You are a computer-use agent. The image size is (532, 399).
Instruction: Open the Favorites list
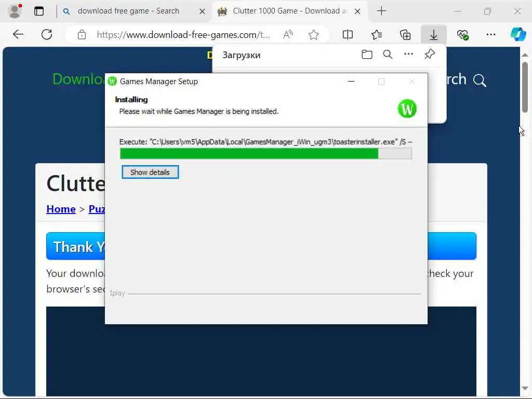pyautogui.click(x=376, y=35)
